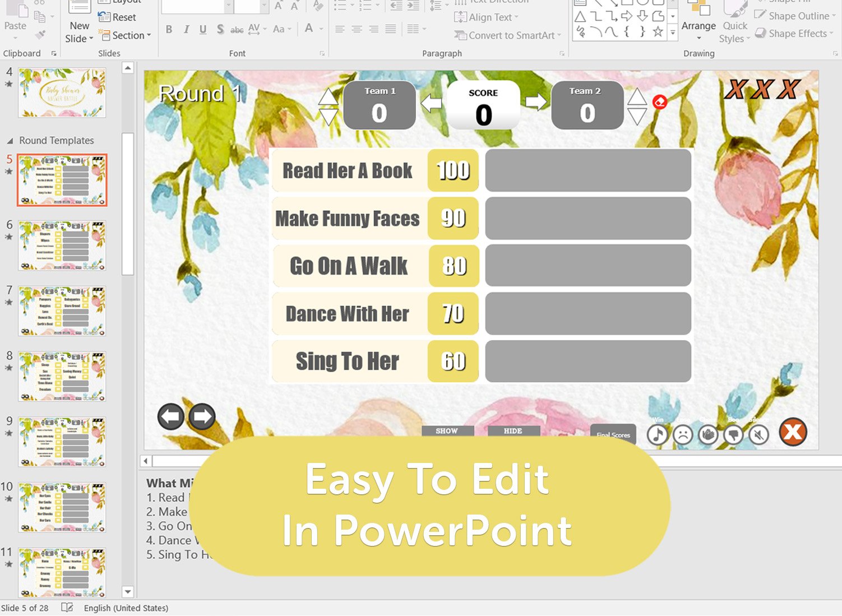Image resolution: width=842 pixels, height=616 pixels.
Task: Center text in Paragraph group
Action: 357,29
